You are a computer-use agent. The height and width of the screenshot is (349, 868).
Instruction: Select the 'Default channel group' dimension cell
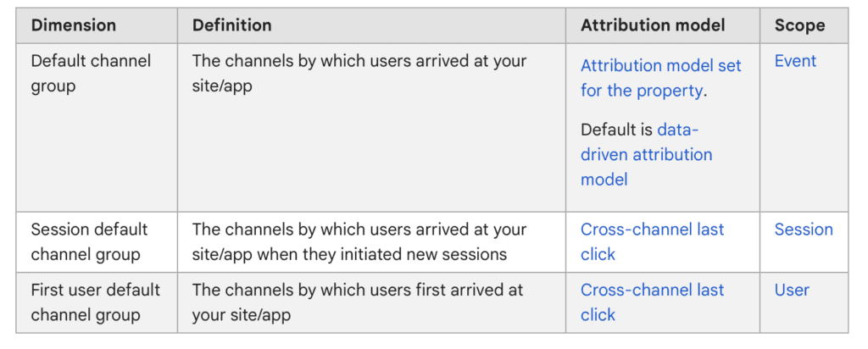[x=91, y=74]
